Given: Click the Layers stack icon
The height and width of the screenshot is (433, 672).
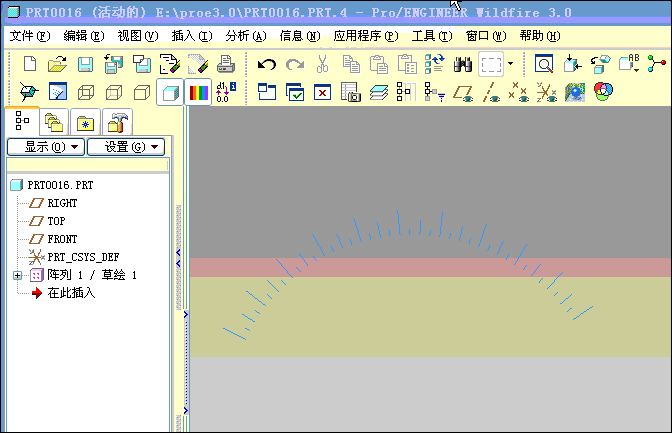Looking at the screenshot, I should pyautogui.click(x=379, y=92).
